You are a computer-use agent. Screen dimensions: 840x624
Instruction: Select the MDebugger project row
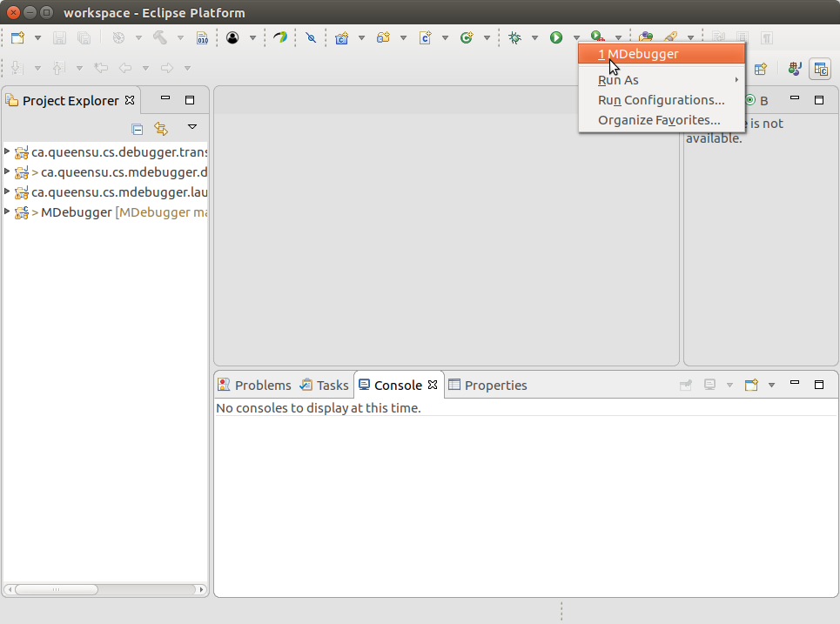[x=105, y=212]
